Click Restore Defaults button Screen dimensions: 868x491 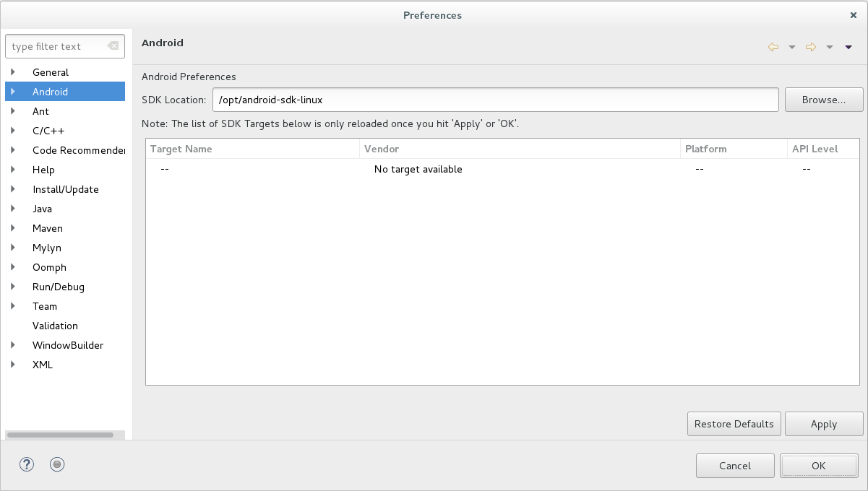coord(734,424)
